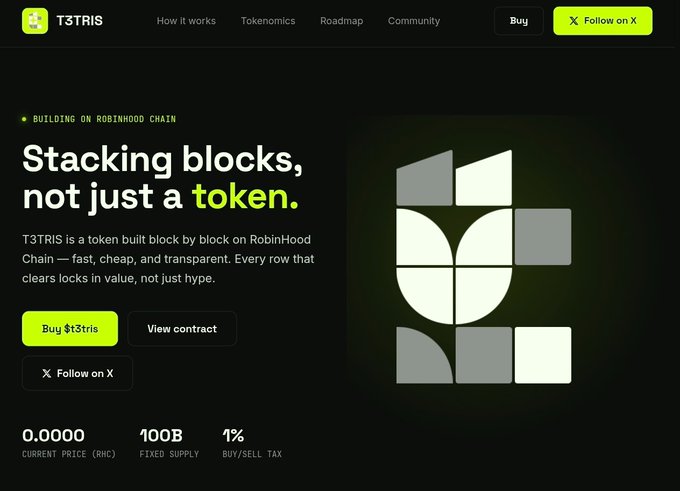Click the large T3TRIS block artwork
680x491 pixels.
coord(484,266)
